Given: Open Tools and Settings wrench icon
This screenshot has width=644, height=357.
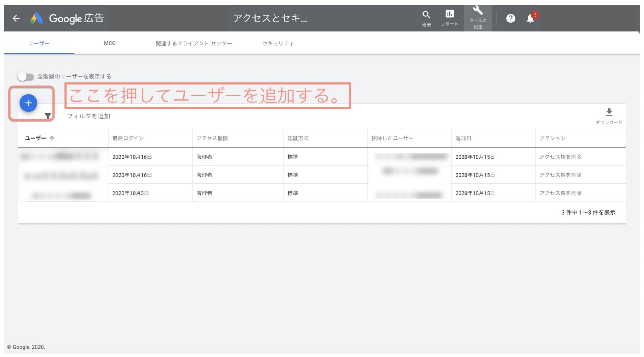Looking at the screenshot, I should coord(478,11).
